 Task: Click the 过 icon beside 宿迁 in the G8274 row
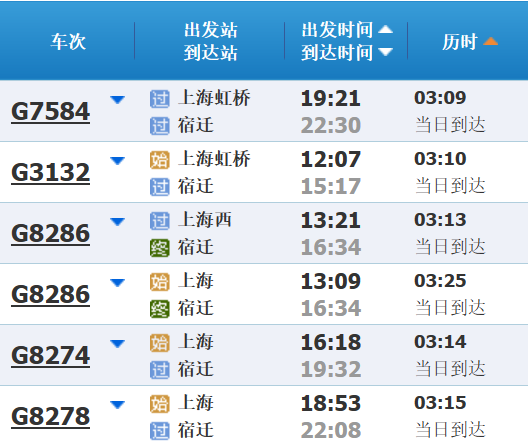[160, 370]
